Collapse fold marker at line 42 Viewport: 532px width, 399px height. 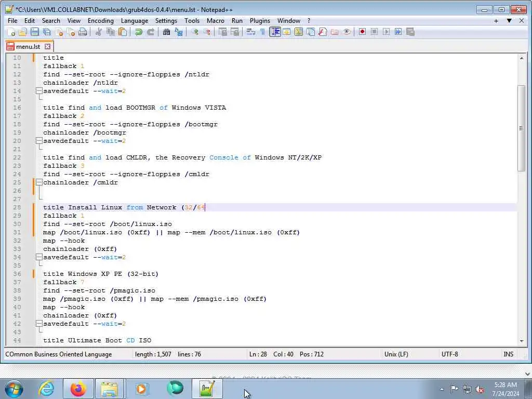click(x=39, y=324)
